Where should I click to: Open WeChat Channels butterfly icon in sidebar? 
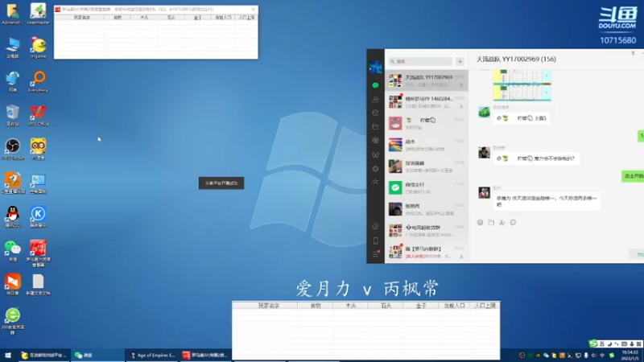(x=375, y=154)
